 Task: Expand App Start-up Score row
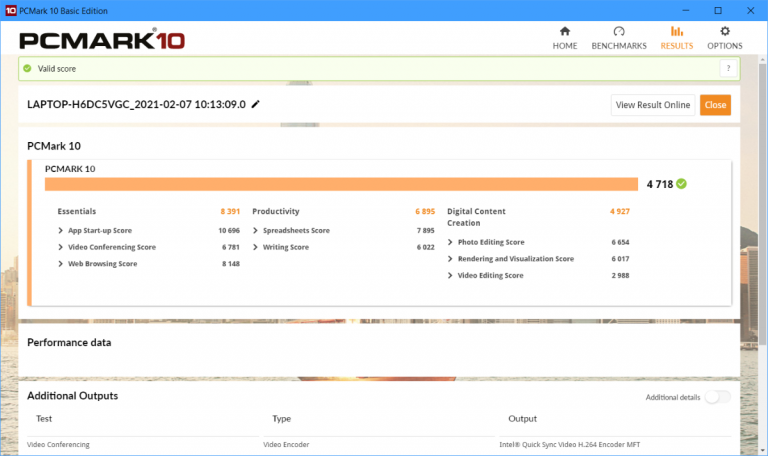point(61,230)
